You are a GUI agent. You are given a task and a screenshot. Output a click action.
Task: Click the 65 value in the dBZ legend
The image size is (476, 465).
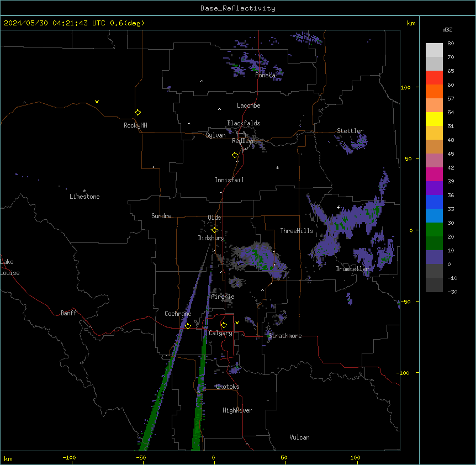pyautogui.click(x=451, y=71)
